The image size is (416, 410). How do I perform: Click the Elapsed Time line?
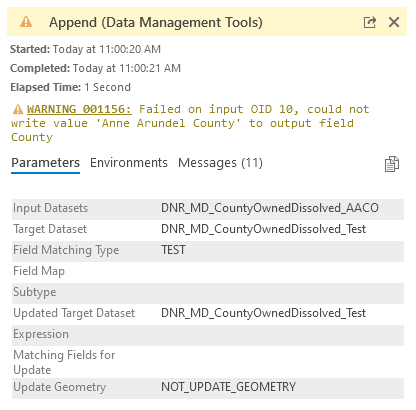pyautogui.click(x=70, y=87)
